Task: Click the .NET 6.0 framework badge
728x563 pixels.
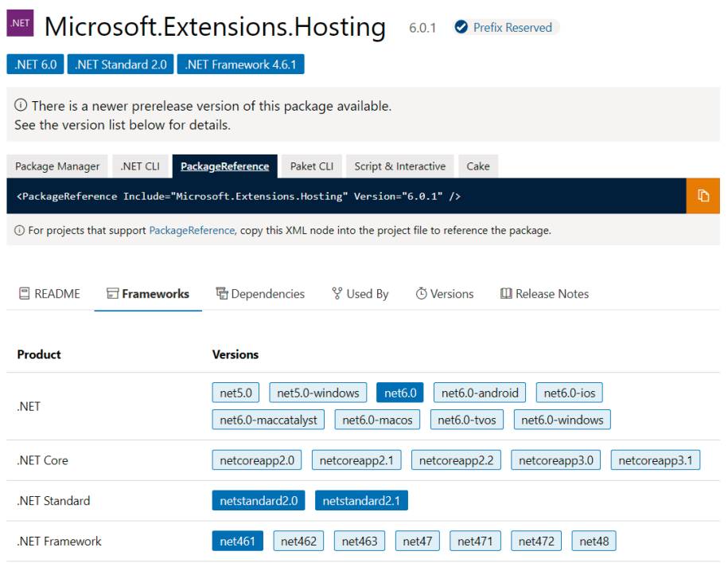Action: 35,64
